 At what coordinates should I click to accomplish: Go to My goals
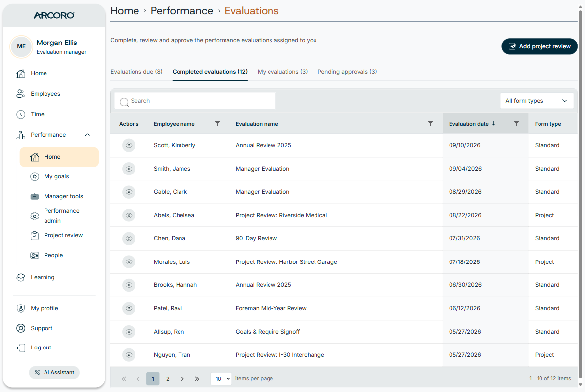click(49, 176)
